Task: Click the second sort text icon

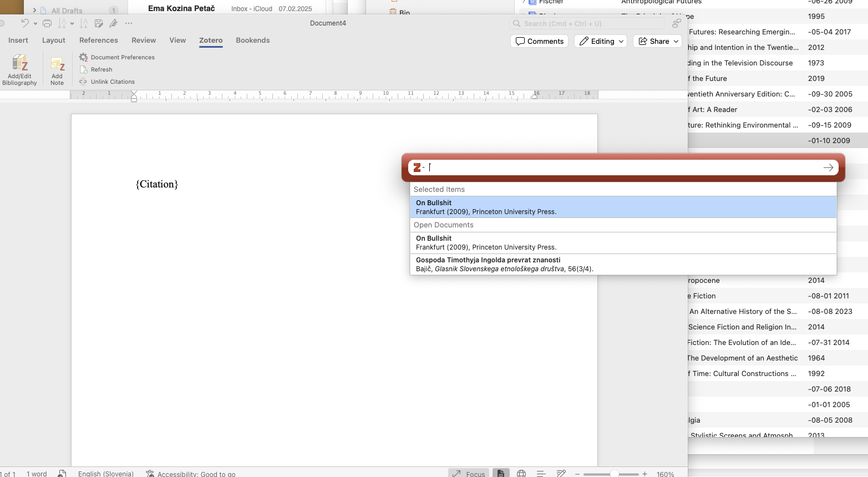Action: [84, 23]
